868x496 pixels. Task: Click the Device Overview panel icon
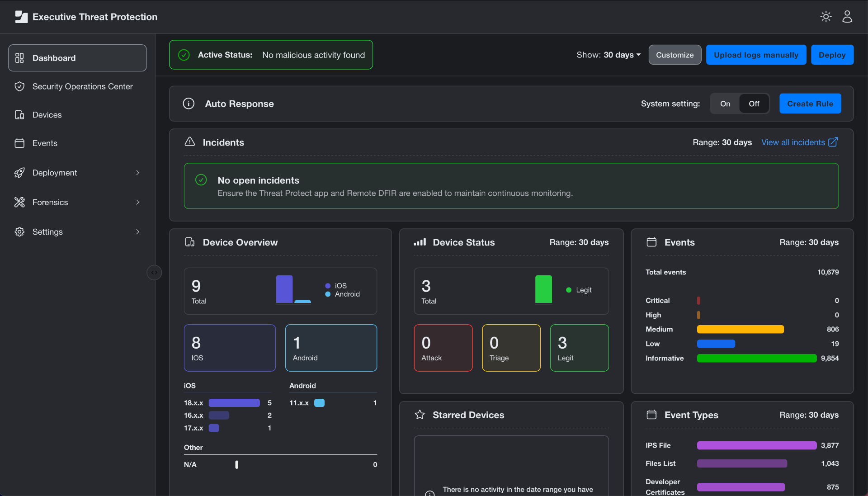pos(190,242)
